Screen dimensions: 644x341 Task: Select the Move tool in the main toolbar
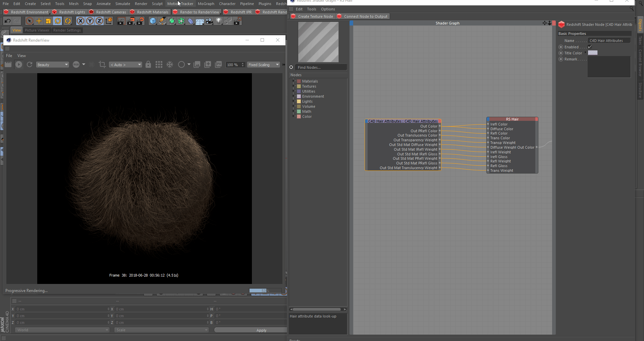[x=39, y=21]
